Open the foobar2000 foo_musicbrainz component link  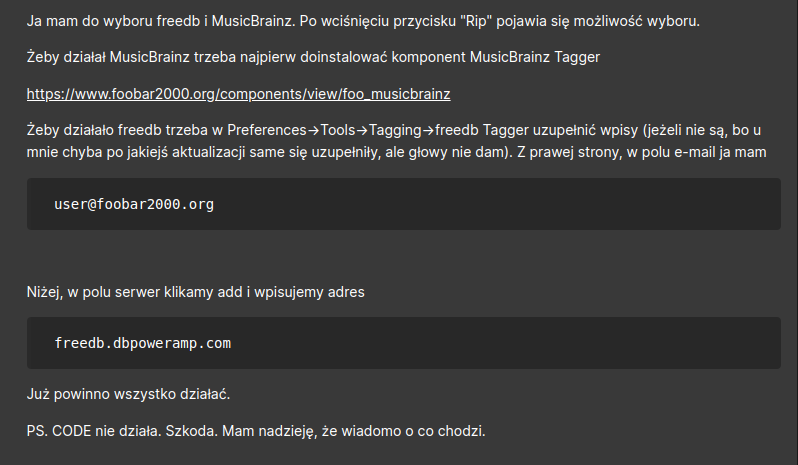[238, 94]
